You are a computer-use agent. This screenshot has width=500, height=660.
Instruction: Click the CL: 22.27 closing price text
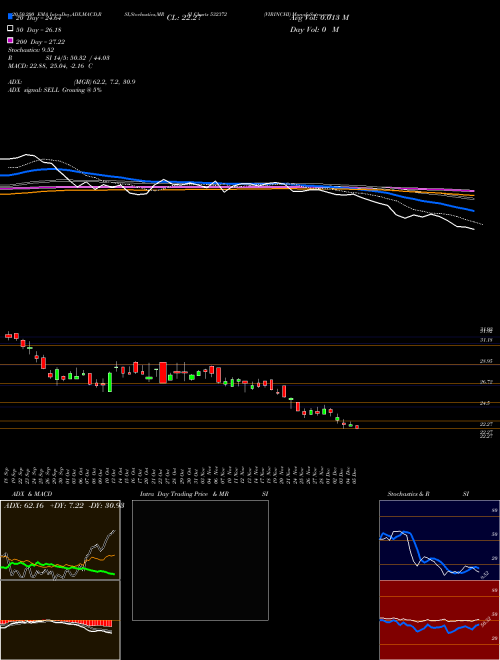pyautogui.click(x=184, y=18)
